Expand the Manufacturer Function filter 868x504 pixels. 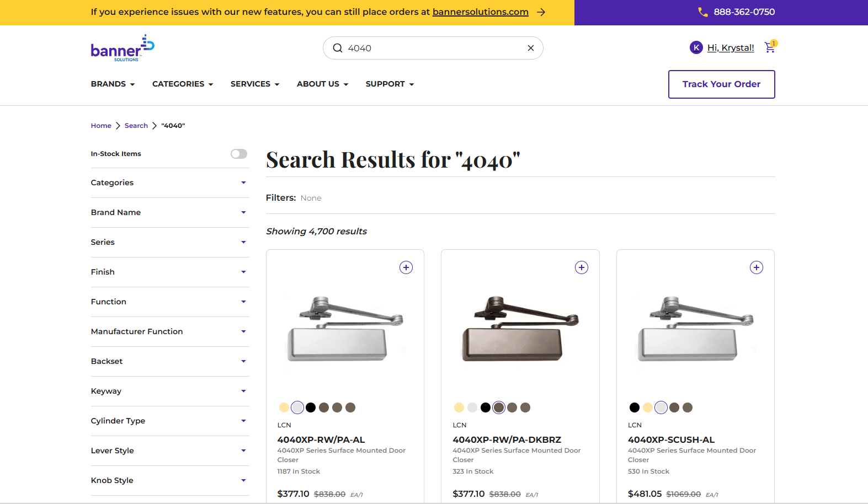pyautogui.click(x=170, y=331)
